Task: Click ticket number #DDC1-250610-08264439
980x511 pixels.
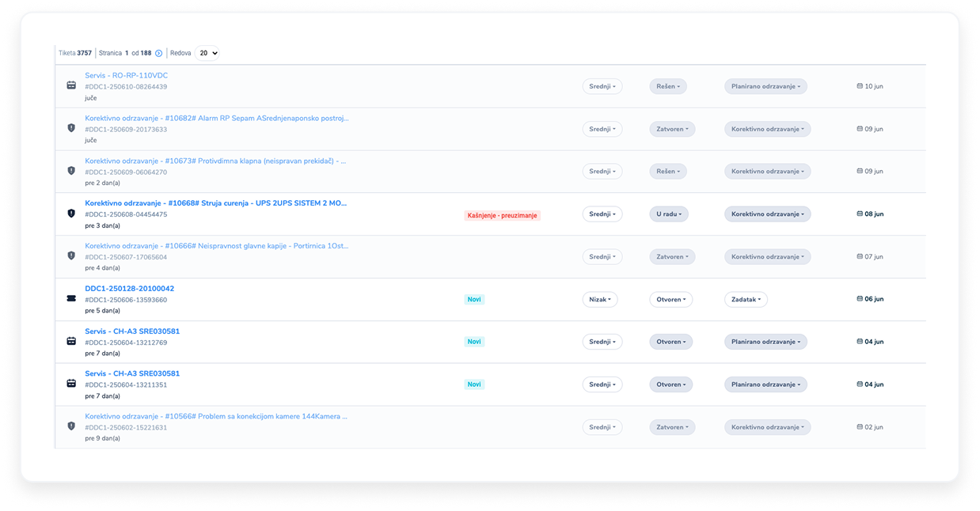Action: (126, 87)
